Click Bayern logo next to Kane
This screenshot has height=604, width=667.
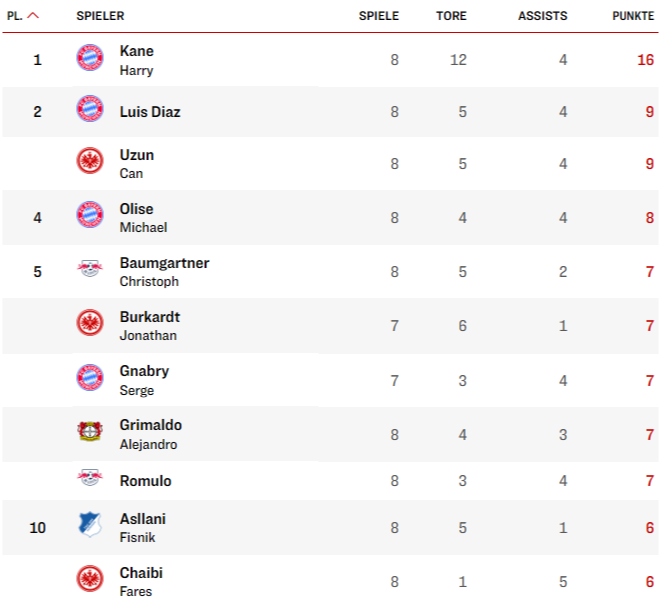pyautogui.click(x=90, y=58)
